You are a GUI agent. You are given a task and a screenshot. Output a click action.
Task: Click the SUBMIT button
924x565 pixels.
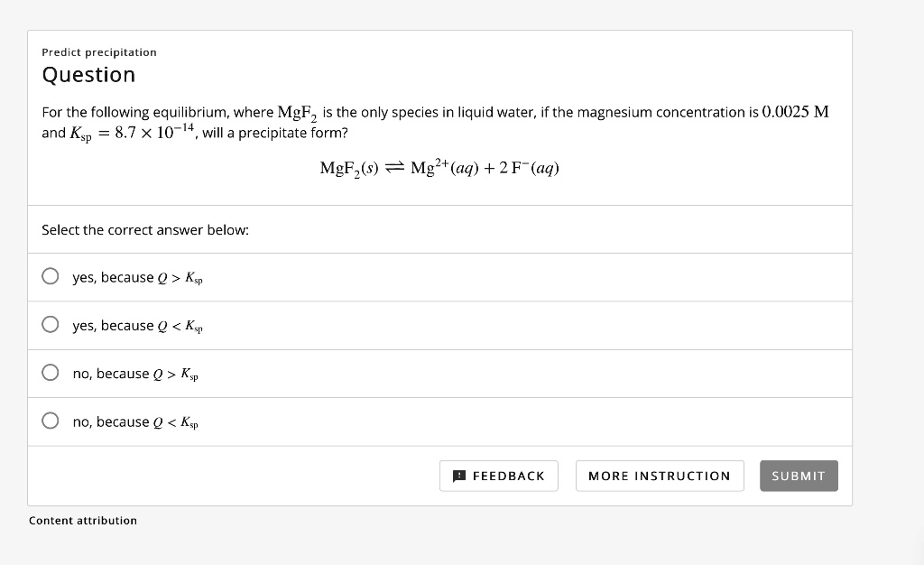tap(798, 476)
